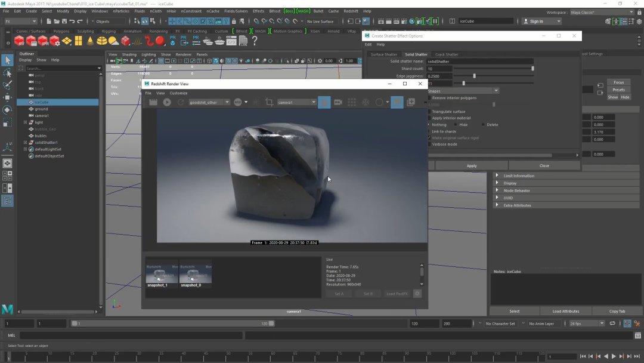Open the camera1 dropdown in Render View
Screen dimensions: 644x363
click(297, 102)
